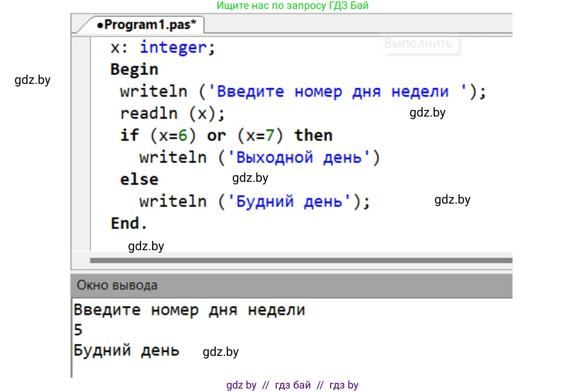Click the 'Будний день' string in the code
Image resolution: width=586 pixels, height=392 pixels.
click(x=289, y=202)
